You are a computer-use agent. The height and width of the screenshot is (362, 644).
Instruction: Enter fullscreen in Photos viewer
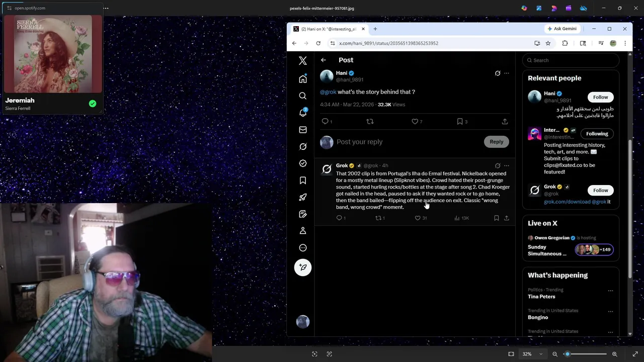tap(635, 354)
